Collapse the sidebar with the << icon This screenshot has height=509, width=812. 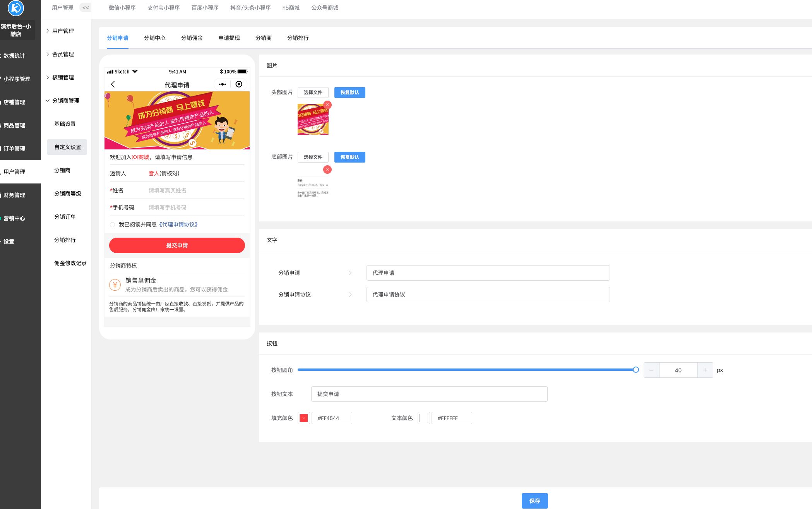(86, 8)
